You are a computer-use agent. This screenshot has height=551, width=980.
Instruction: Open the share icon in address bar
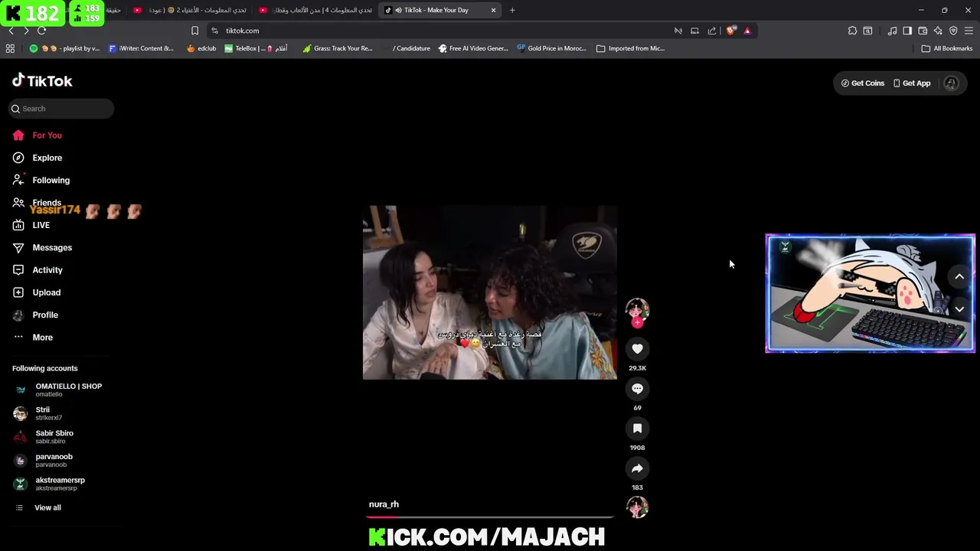tap(712, 31)
